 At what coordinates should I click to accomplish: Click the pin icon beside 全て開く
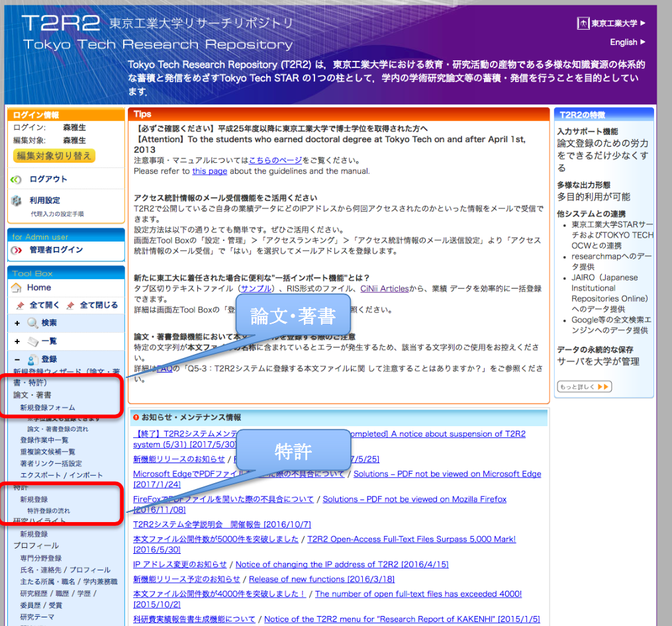(x=20, y=306)
